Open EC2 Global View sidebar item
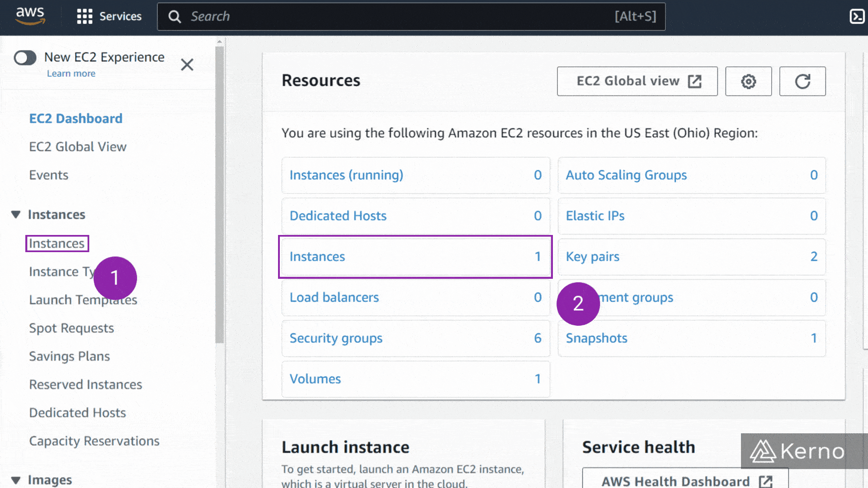 click(78, 147)
